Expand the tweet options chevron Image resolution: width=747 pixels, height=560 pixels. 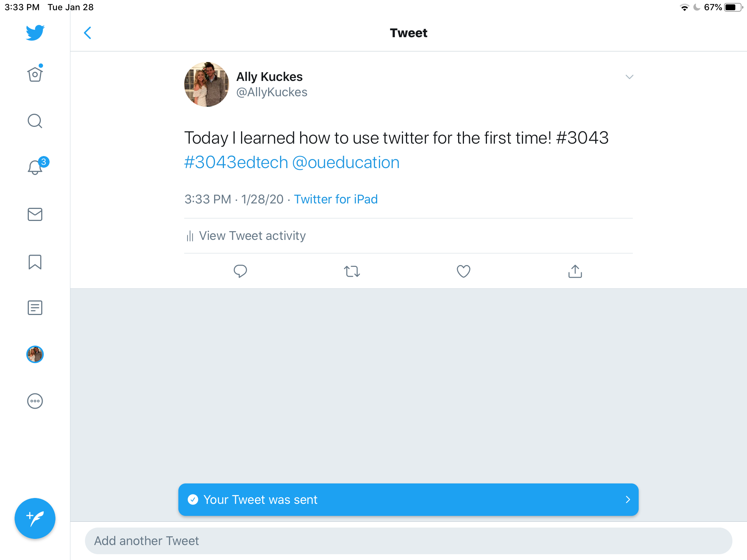point(629,77)
